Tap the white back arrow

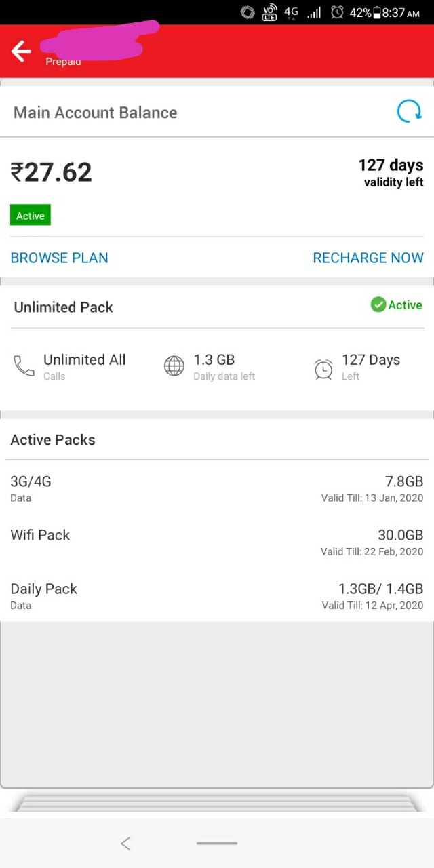point(21,51)
